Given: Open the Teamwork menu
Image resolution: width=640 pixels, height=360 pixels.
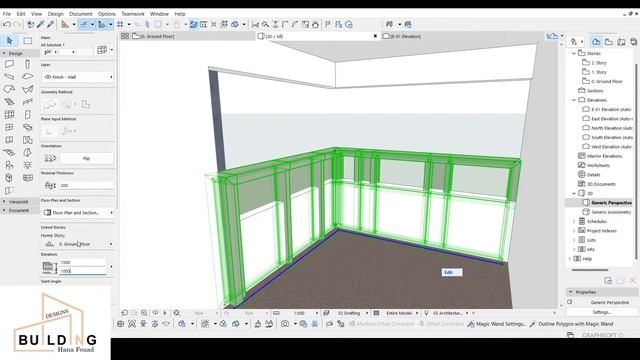Looking at the screenshot, I should coord(133,14).
